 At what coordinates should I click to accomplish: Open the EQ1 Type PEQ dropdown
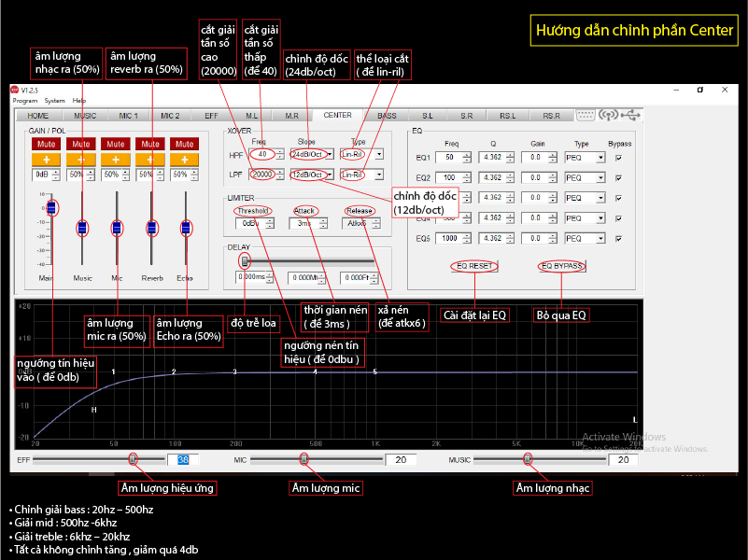coord(600,158)
